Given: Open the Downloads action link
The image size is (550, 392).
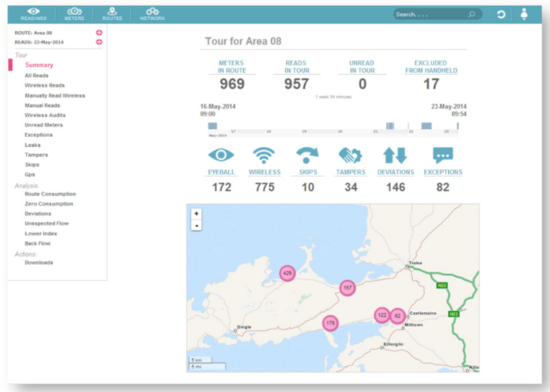Looking at the screenshot, I should point(38,263).
